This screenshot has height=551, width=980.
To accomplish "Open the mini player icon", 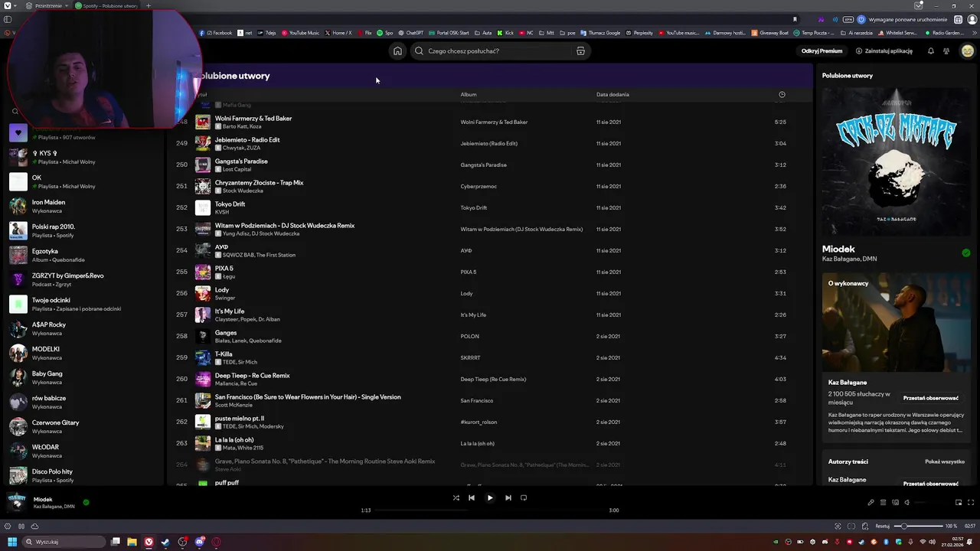I will pyautogui.click(x=959, y=503).
